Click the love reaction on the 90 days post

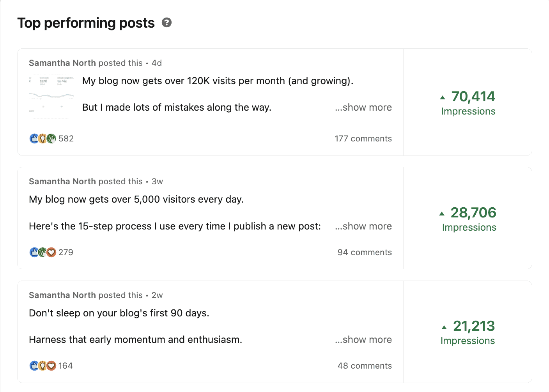[x=51, y=366]
